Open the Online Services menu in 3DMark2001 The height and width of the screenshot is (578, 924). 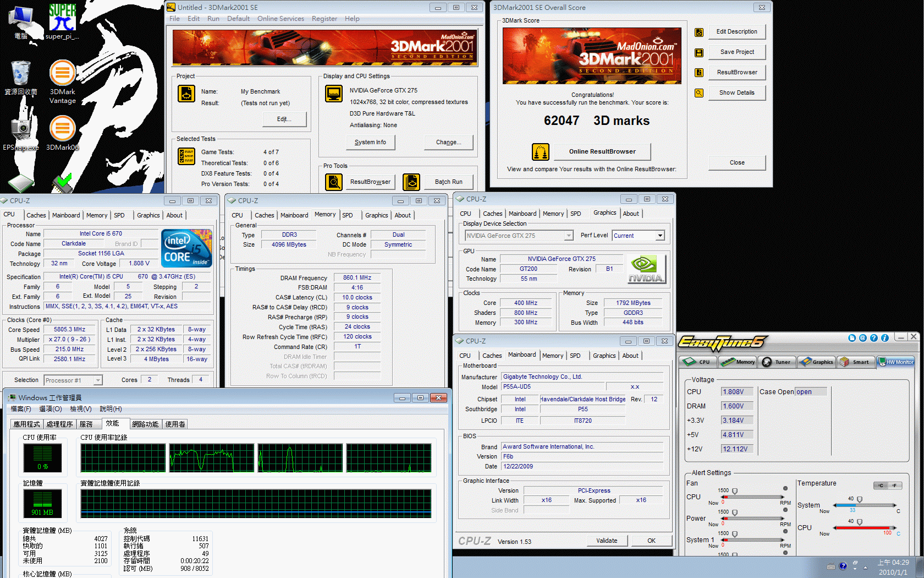[280, 19]
